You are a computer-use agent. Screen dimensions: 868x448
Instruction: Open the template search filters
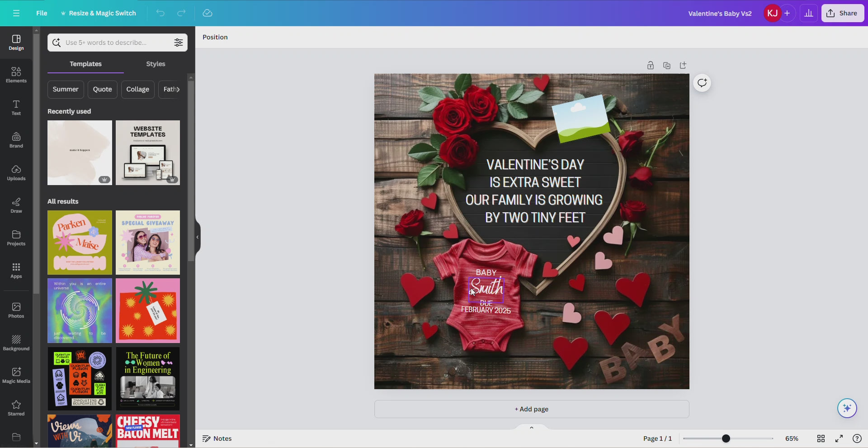[x=178, y=42]
